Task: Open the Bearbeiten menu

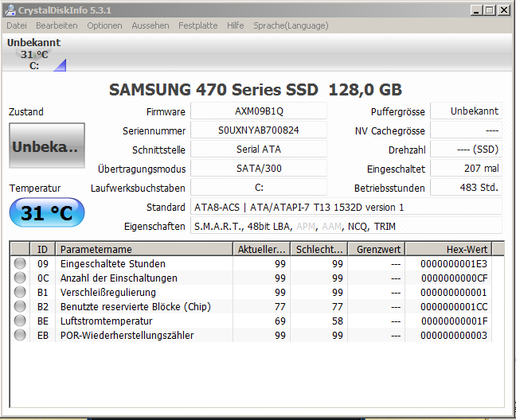Action: pyautogui.click(x=57, y=25)
